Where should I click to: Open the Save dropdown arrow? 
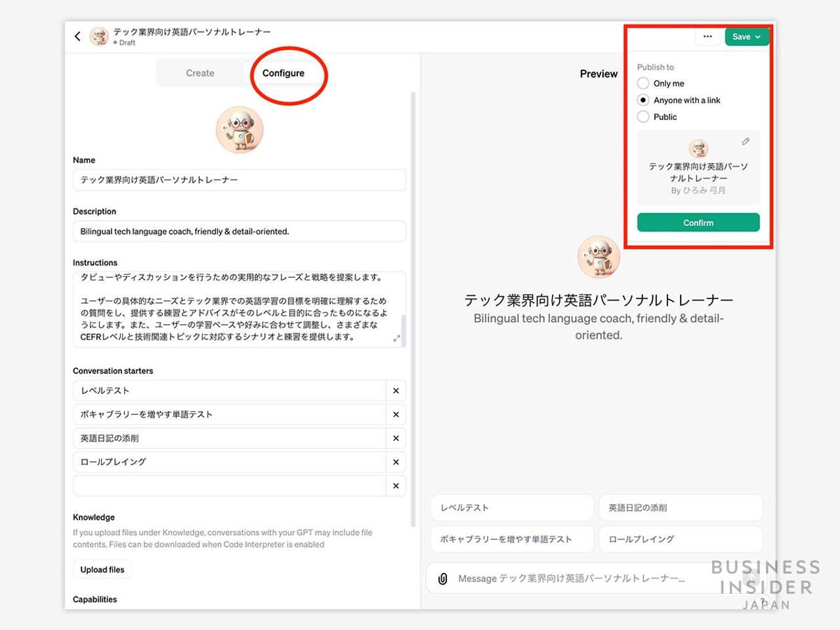tap(758, 37)
